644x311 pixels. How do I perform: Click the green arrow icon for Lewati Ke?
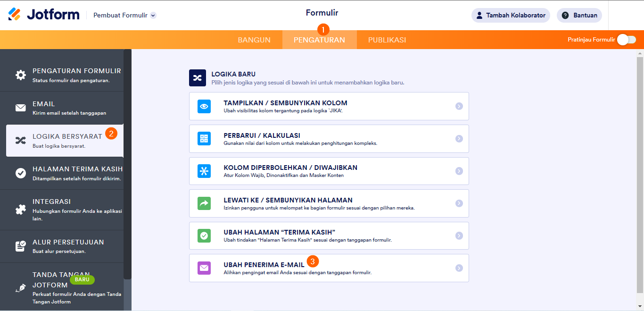click(x=204, y=203)
